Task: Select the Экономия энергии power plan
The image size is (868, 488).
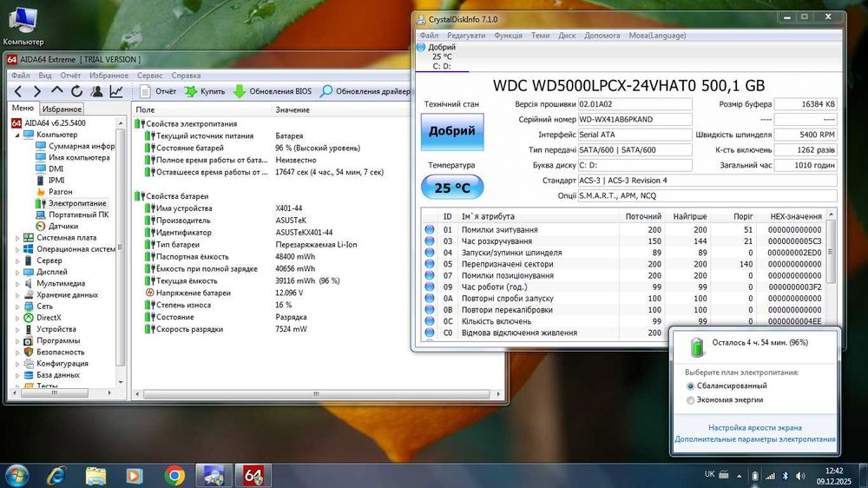Action: point(725,400)
